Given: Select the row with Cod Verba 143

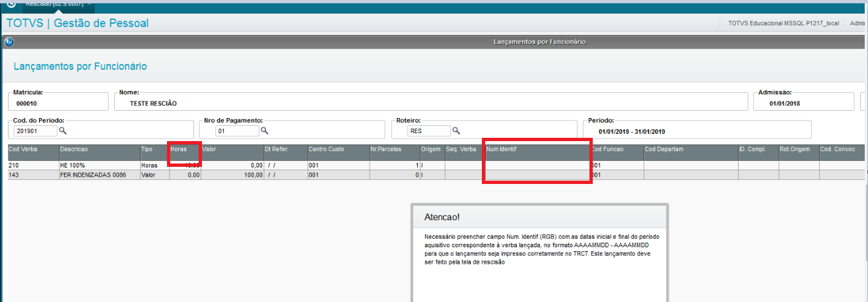Looking at the screenshot, I should [x=436, y=175].
